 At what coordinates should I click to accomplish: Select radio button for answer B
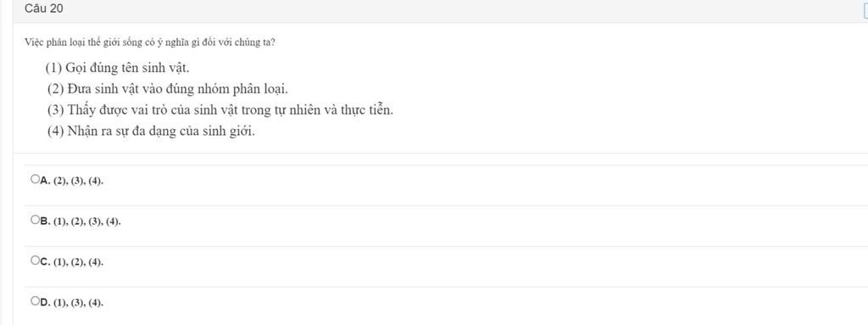click(36, 220)
